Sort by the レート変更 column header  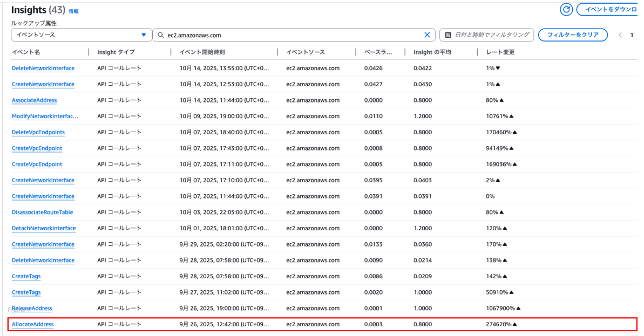500,52
